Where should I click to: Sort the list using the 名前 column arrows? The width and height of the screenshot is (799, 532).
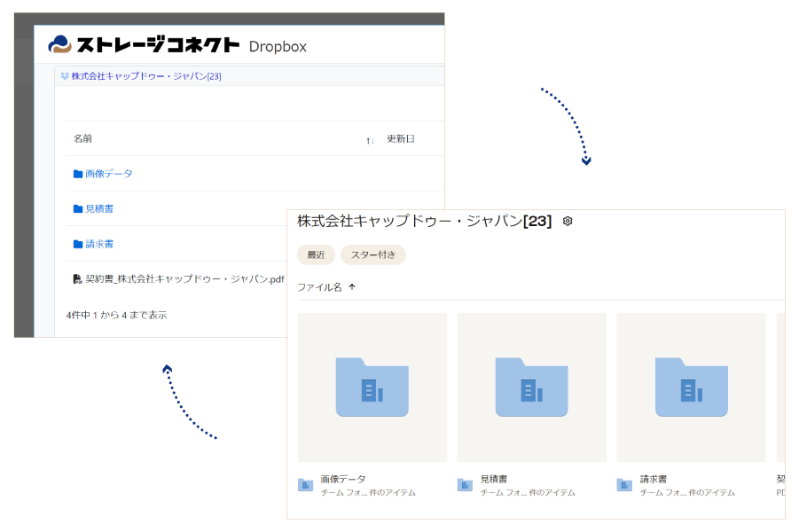(371, 140)
